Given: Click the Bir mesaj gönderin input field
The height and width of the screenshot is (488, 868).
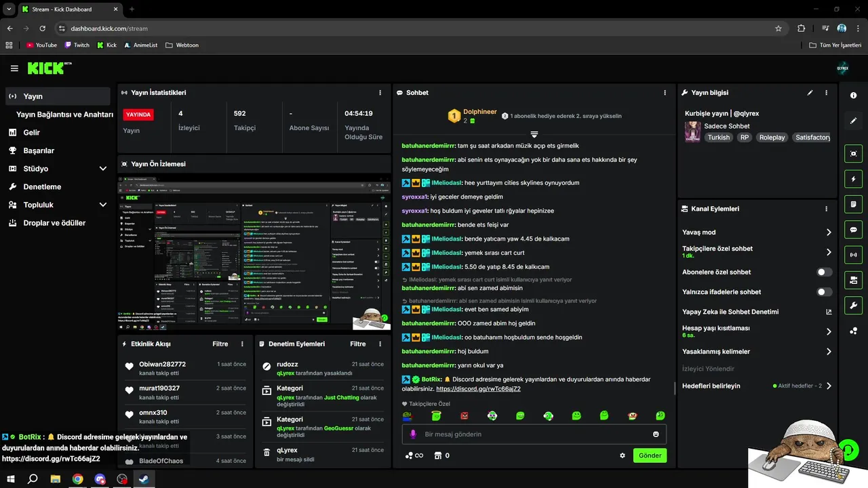Looking at the screenshot, I should (536, 434).
